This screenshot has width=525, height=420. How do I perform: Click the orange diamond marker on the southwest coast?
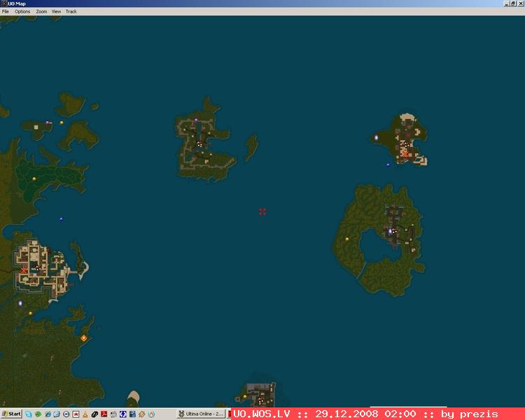coord(84,338)
